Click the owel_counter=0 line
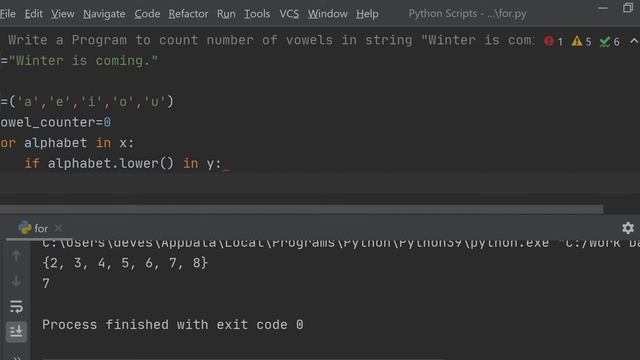 tap(56, 122)
